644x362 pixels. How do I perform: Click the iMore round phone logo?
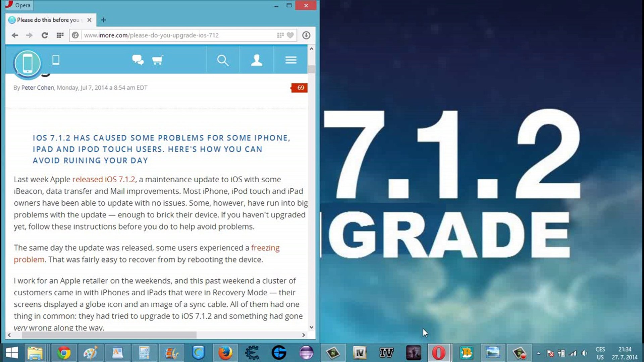[28, 63]
